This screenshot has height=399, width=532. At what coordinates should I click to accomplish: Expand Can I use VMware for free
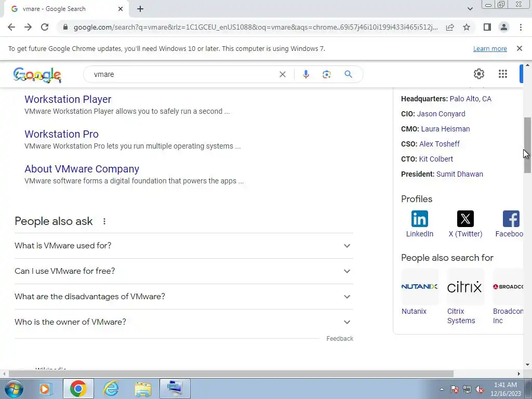(x=184, y=271)
